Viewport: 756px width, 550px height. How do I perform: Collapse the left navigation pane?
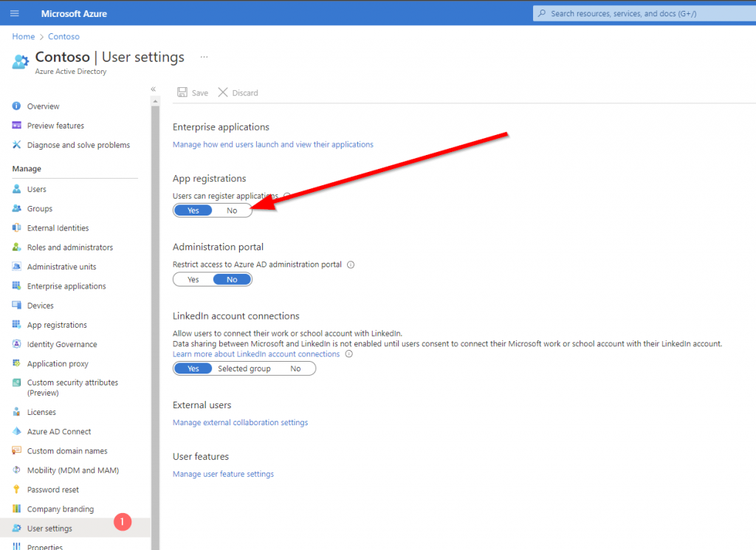(153, 89)
